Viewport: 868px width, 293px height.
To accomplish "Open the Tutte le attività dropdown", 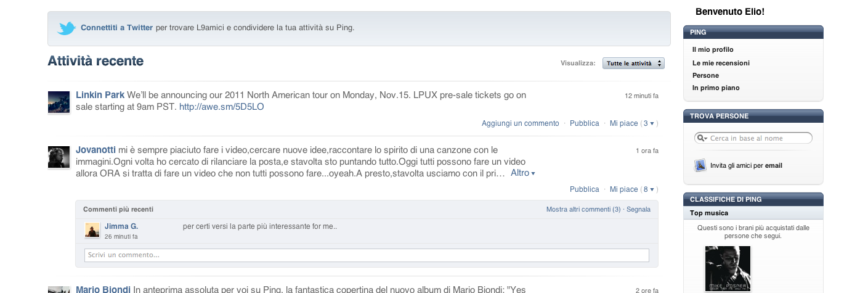I will [x=633, y=64].
